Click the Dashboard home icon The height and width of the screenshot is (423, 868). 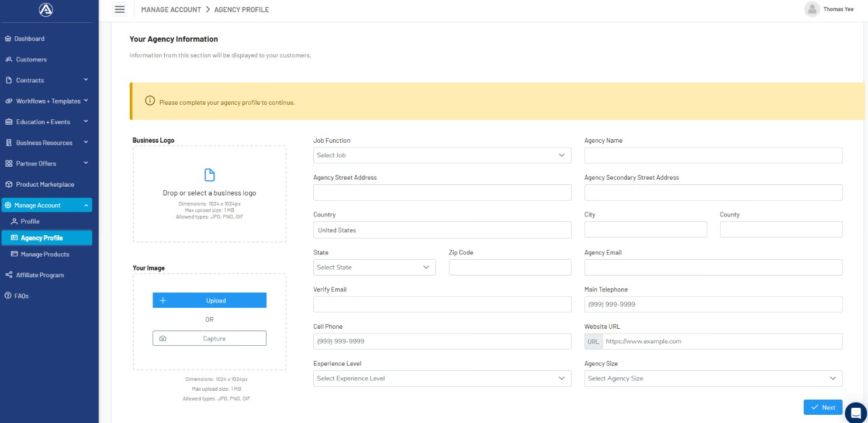pos(8,39)
